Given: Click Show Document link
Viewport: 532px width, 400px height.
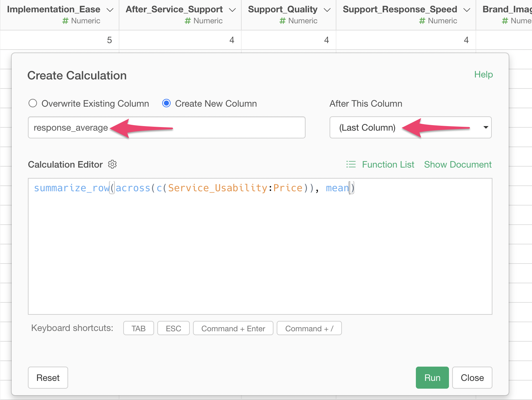Looking at the screenshot, I should point(458,165).
